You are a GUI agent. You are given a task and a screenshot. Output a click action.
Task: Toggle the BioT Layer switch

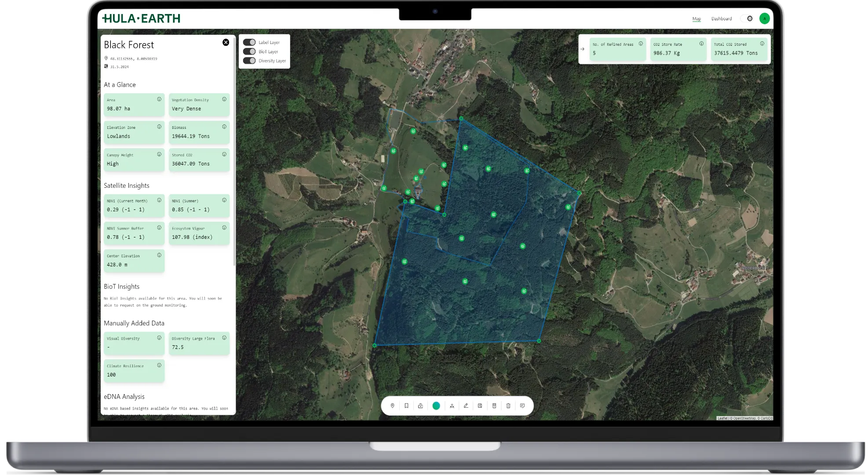(249, 51)
